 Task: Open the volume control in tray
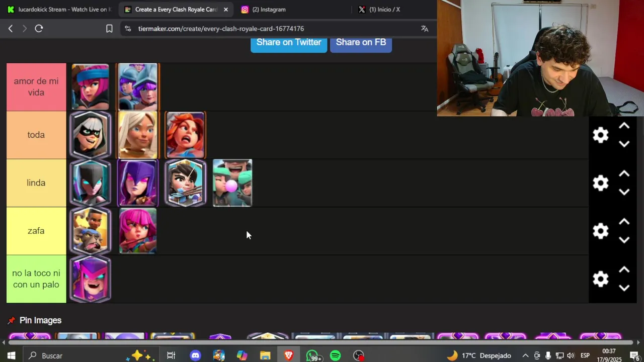coord(571,355)
